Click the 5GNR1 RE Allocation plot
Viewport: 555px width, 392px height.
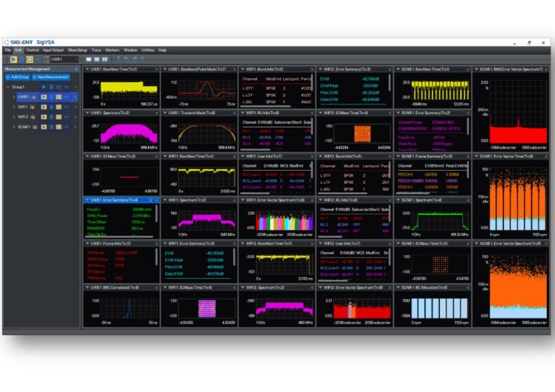(439, 308)
